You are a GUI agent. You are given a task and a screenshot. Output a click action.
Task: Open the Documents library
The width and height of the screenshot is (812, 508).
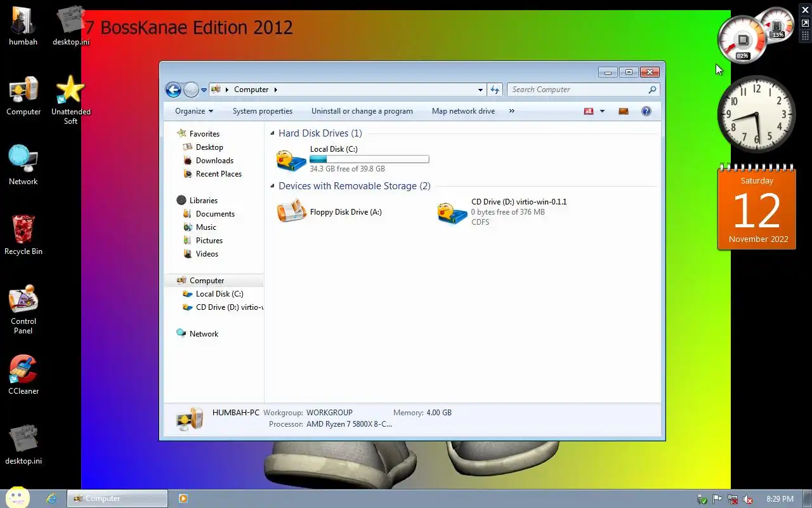click(215, 214)
